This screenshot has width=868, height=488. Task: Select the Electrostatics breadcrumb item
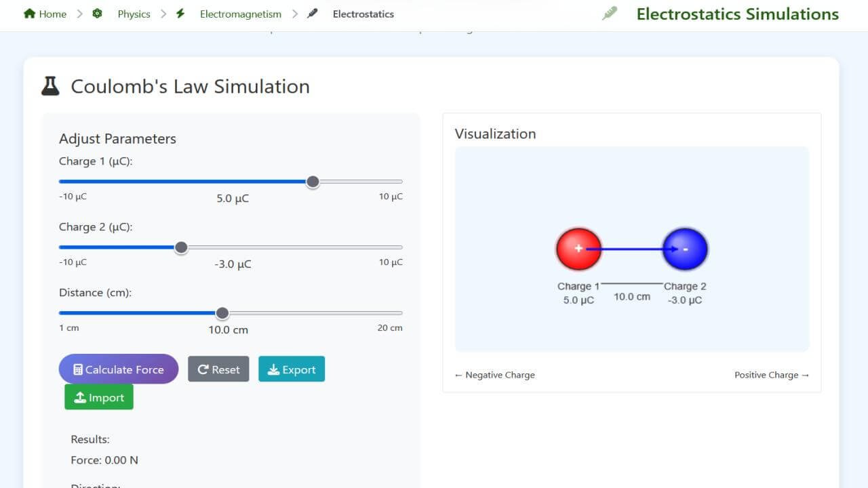(x=363, y=14)
